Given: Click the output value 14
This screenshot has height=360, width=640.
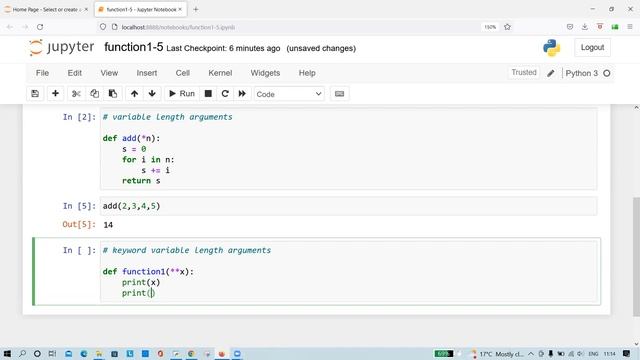Looking at the screenshot, I should [108, 225].
